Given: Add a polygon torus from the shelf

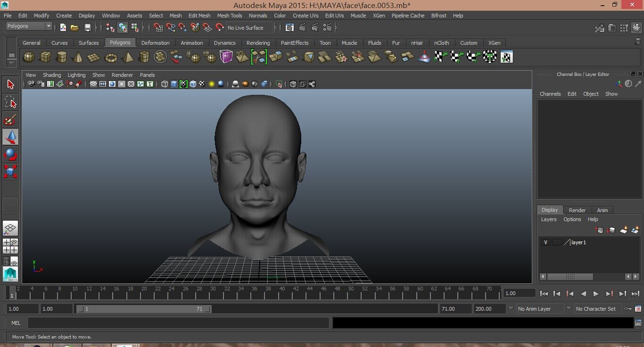Looking at the screenshot, I should tap(111, 57).
